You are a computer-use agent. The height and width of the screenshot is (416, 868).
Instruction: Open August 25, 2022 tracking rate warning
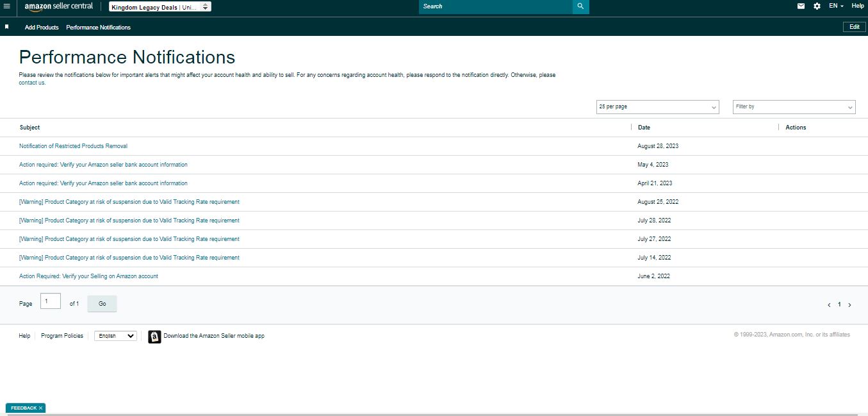click(129, 202)
